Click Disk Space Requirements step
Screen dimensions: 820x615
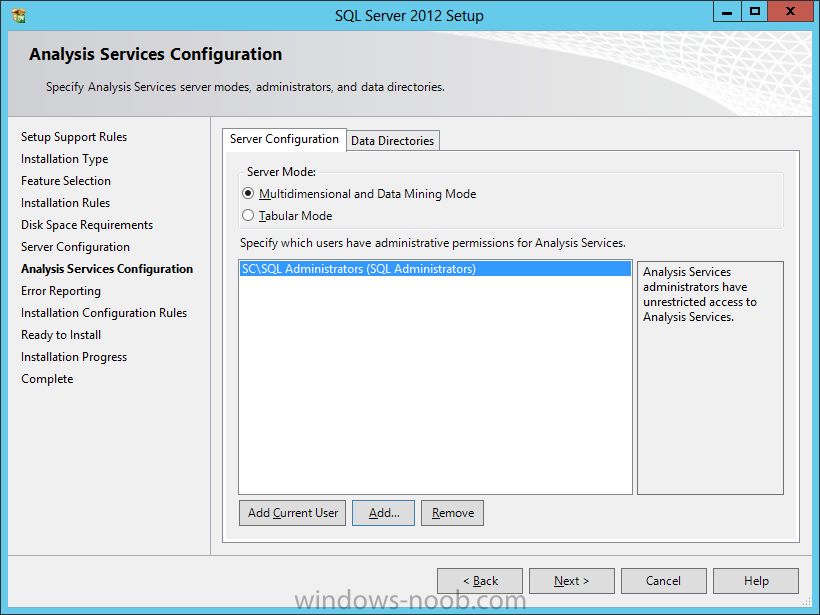pos(87,225)
